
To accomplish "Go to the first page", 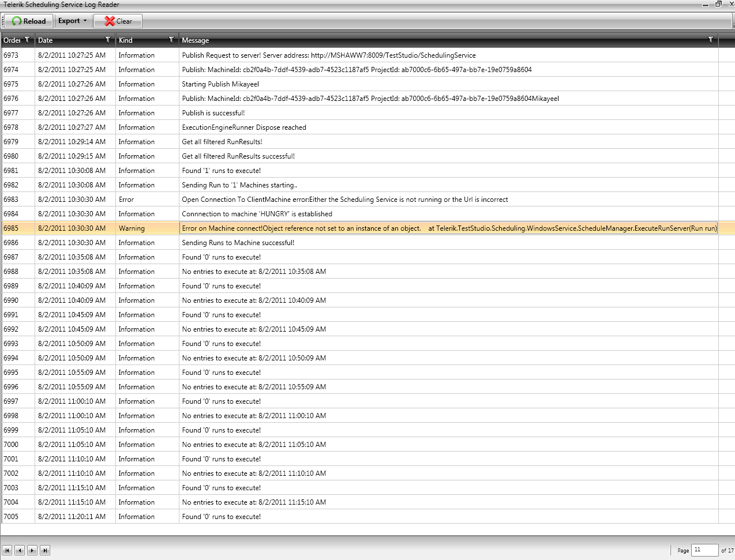I will coord(7,550).
